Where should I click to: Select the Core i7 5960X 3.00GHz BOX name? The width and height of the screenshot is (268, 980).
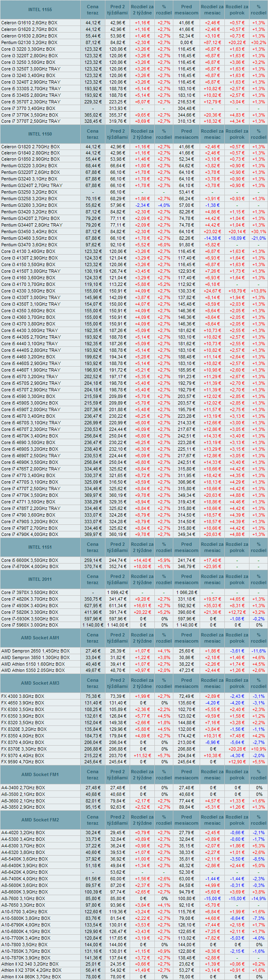[x=30, y=625]
